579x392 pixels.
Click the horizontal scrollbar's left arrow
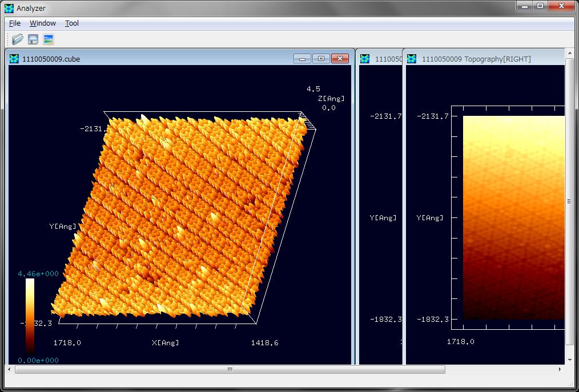pos(9,369)
